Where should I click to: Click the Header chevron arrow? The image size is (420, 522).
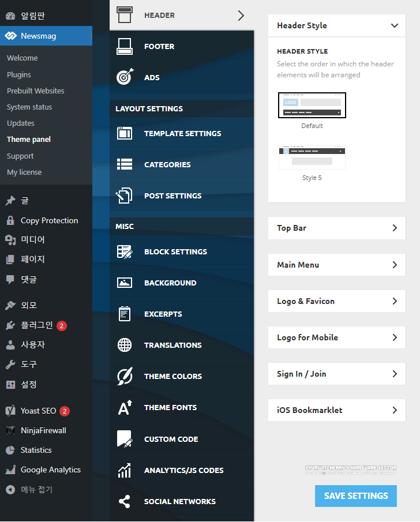pos(241,16)
